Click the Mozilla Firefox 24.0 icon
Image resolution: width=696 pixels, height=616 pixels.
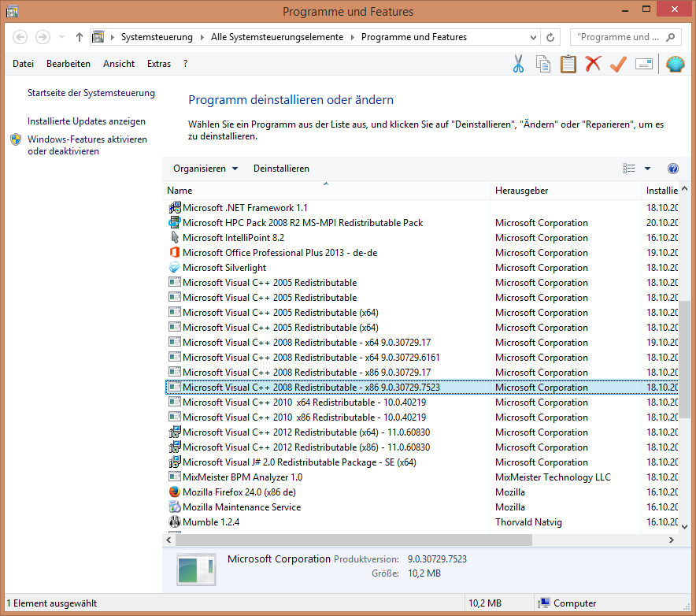point(175,492)
